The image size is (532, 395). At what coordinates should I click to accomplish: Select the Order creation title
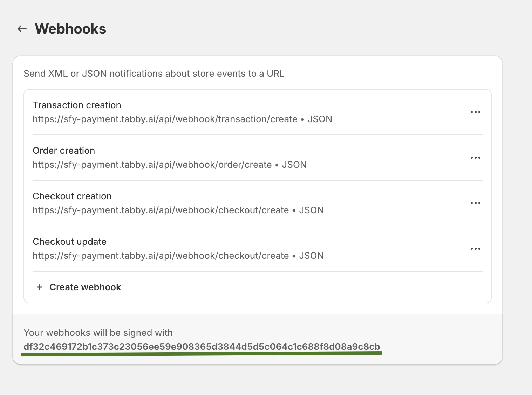(64, 151)
